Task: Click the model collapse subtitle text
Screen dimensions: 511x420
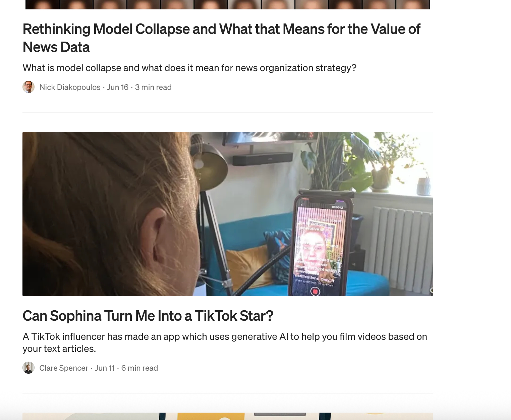Action: coord(189,68)
